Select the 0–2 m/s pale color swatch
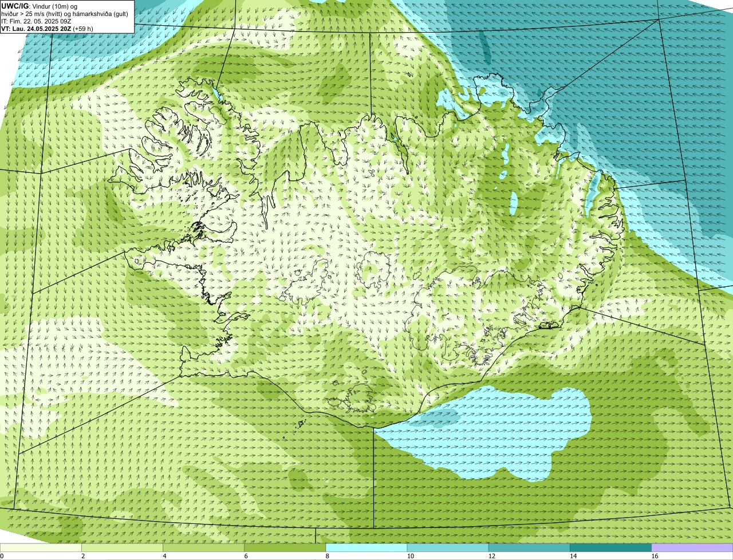Screen dimensions: 733x560 41,547
